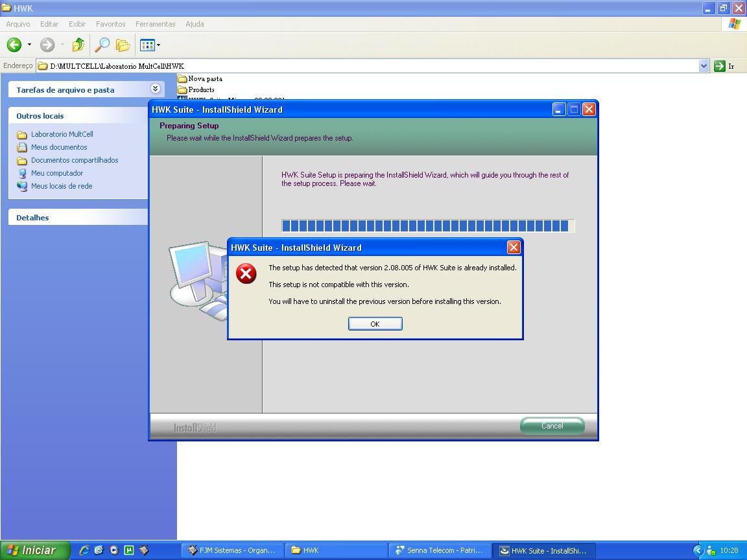Screen dimensions: 747x560
Task: Expand the address bar dropdown list
Action: tap(704, 65)
